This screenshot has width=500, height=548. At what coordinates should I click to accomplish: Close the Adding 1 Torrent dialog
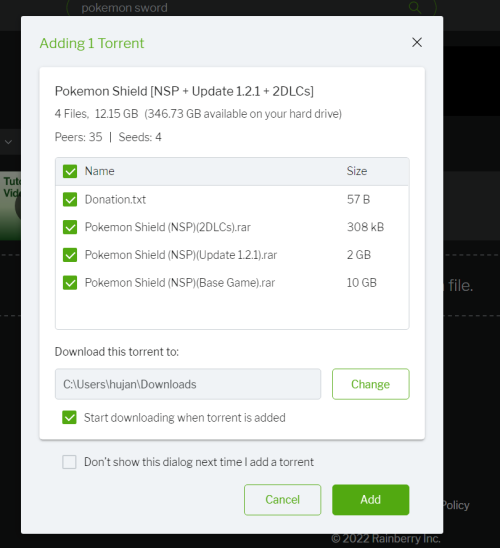(x=417, y=43)
